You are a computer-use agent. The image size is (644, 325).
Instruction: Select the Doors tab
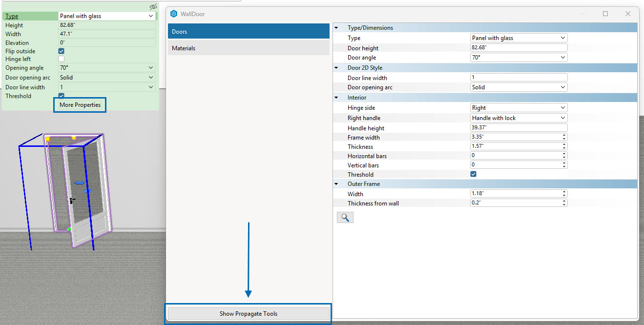pos(249,31)
